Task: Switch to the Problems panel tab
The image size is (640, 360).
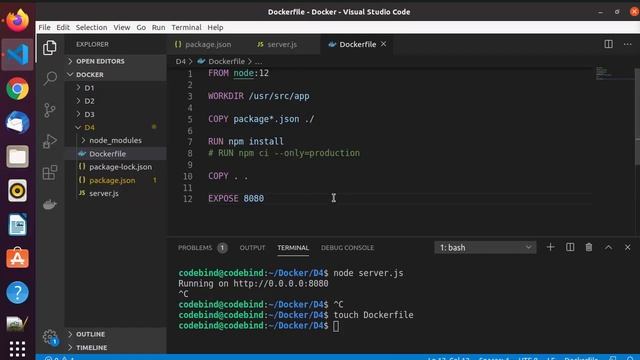Action: pyautogui.click(x=202, y=247)
